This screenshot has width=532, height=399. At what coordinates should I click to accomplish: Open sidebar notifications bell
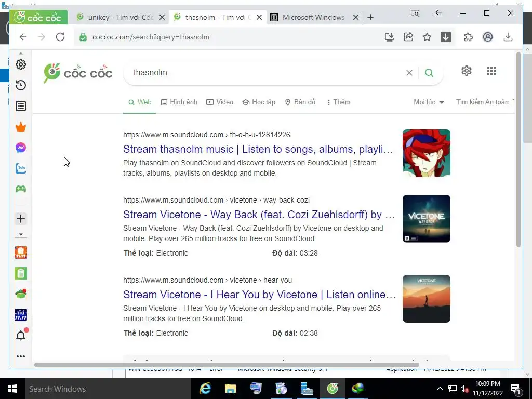(x=21, y=336)
